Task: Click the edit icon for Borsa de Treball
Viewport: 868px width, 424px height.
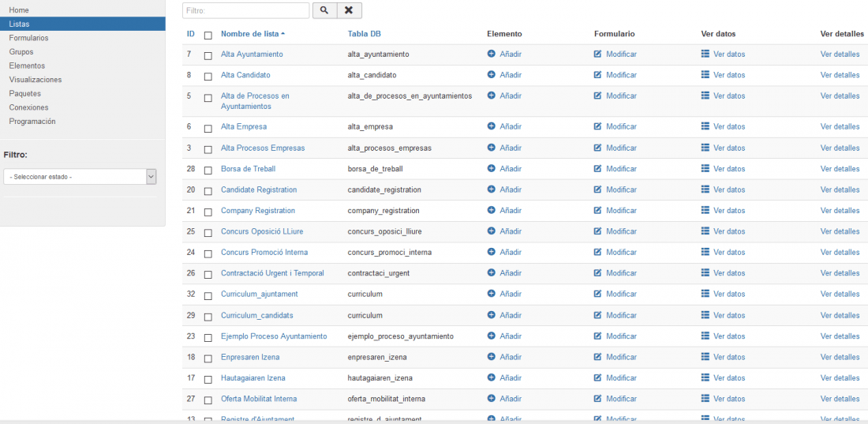Action: pos(598,168)
